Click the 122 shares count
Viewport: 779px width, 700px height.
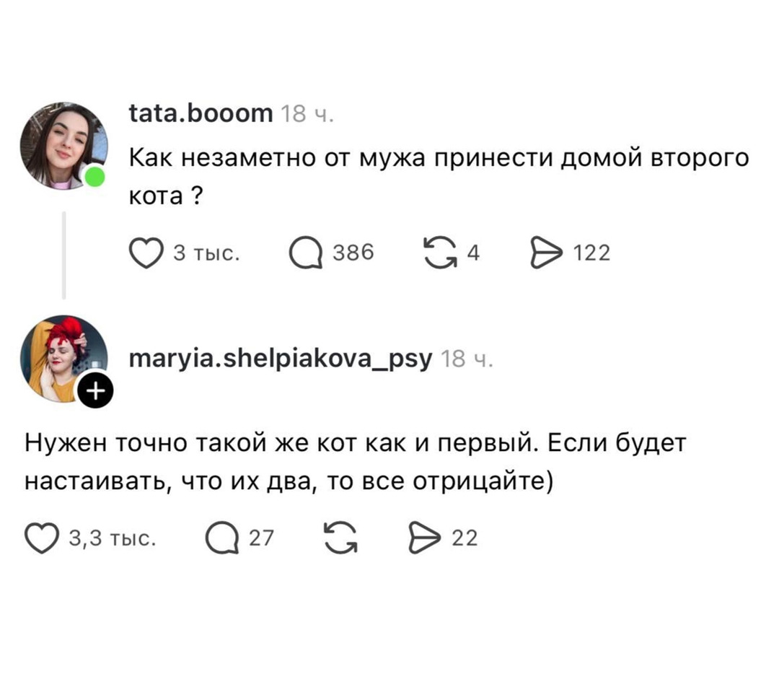pos(591,253)
